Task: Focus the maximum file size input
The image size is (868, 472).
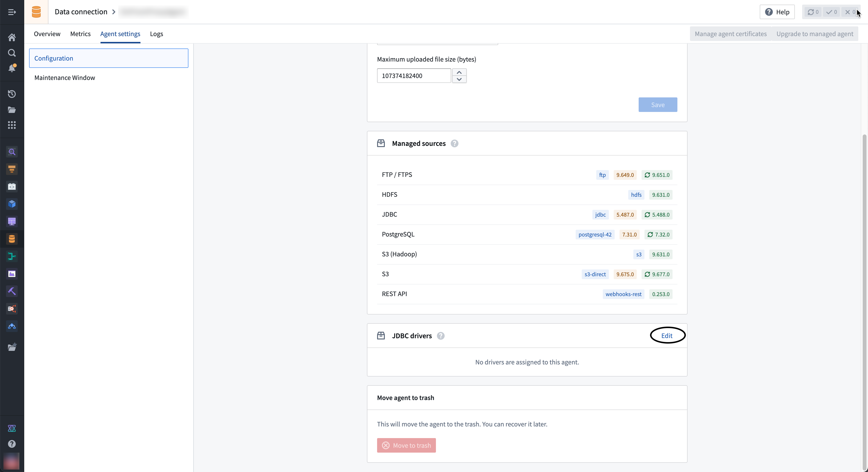Action: coord(414,76)
